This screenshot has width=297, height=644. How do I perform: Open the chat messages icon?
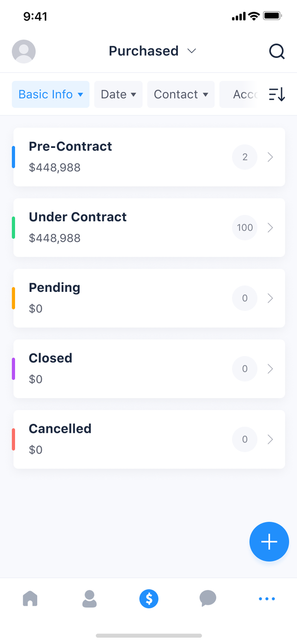point(208,599)
